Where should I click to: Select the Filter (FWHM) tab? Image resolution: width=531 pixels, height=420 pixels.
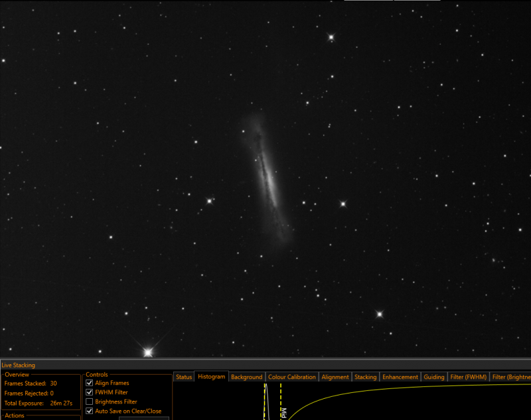point(468,377)
